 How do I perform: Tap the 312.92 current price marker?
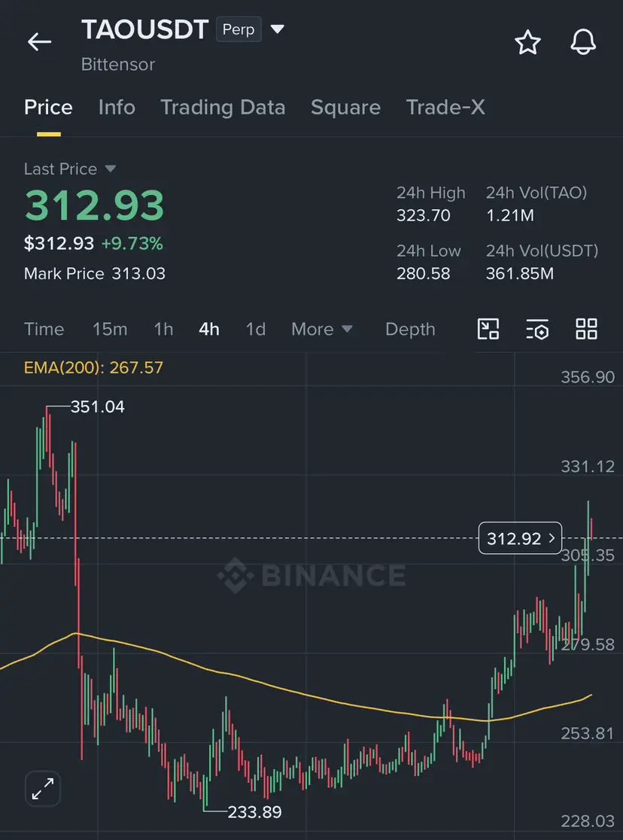point(520,538)
